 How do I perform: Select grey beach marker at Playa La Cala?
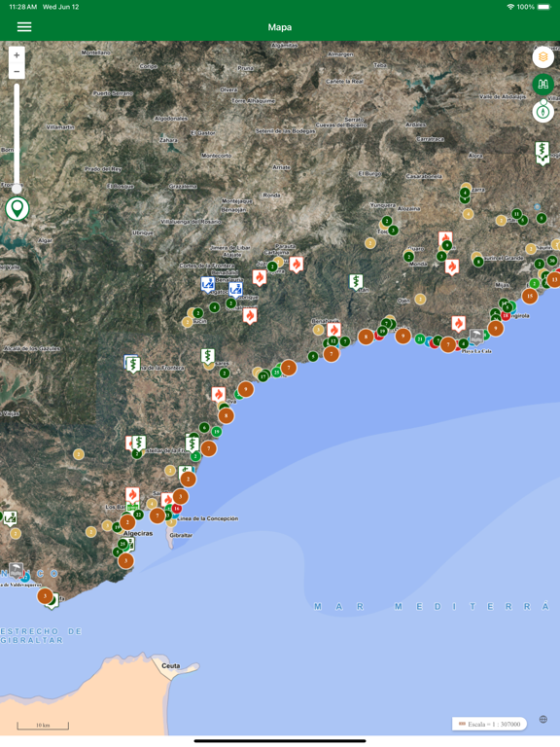click(x=476, y=337)
